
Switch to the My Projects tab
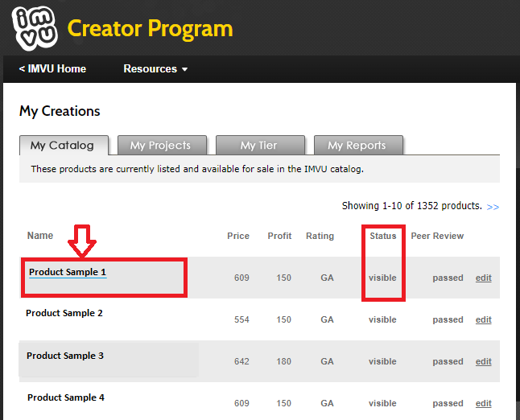click(162, 145)
